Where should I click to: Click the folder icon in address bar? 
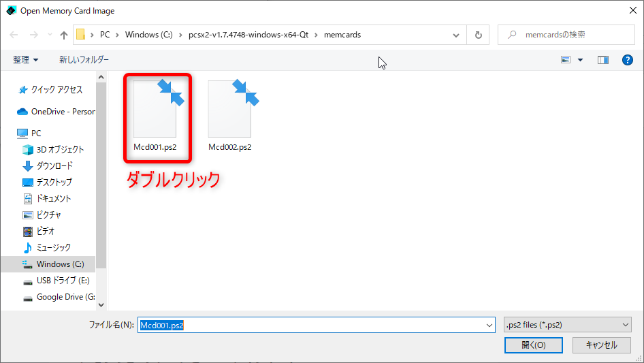click(x=81, y=35)
